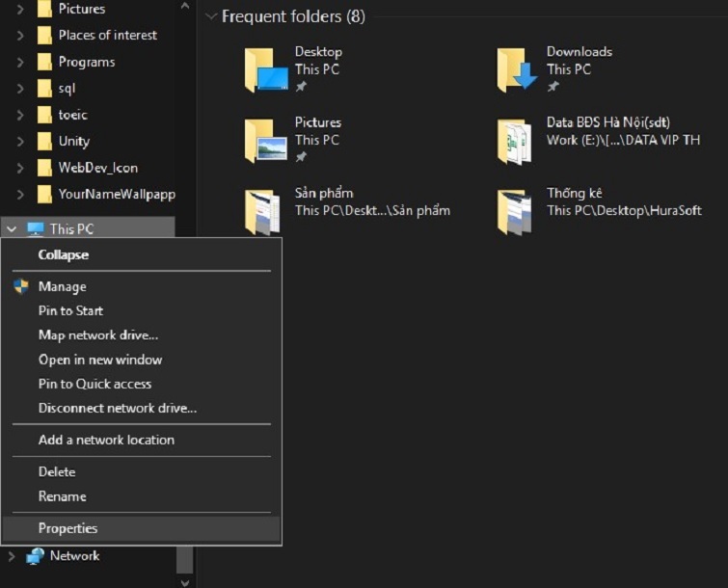Expand the Network tree node
The width and height of the screenshot is (728, 588).
coord(12,556)
